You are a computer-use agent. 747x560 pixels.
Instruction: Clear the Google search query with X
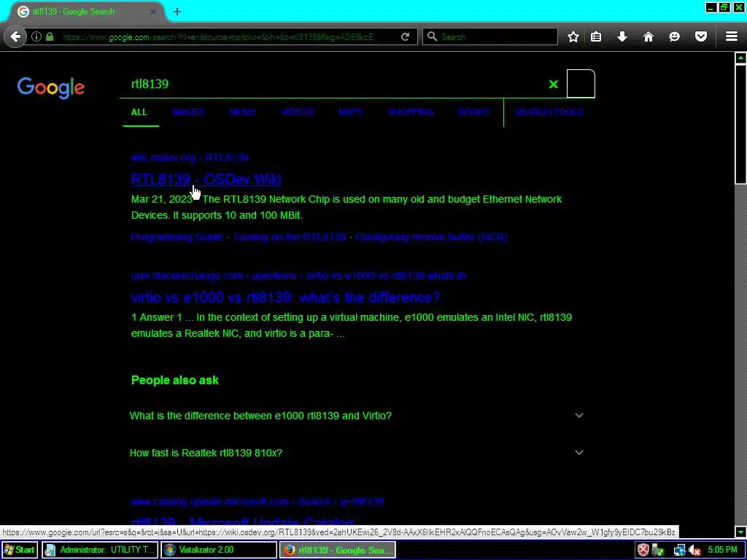pyautogui.click(x=553, y=85)
